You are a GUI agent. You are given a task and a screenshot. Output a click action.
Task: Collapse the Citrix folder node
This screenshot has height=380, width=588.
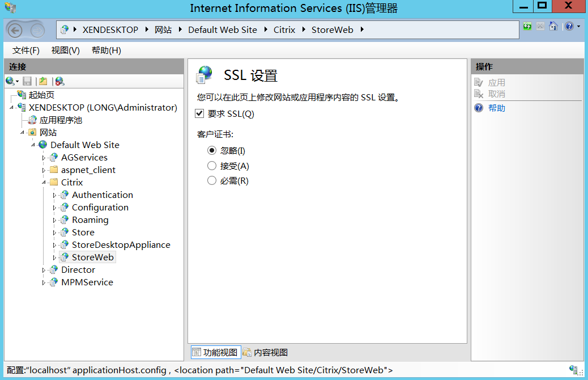[x=44, y=183]
